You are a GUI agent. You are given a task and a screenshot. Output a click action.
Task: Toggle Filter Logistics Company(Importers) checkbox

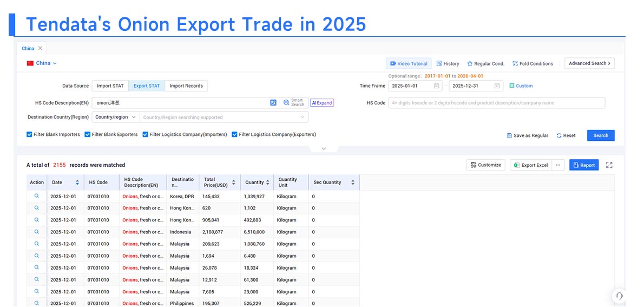click(x=146, y=134)
